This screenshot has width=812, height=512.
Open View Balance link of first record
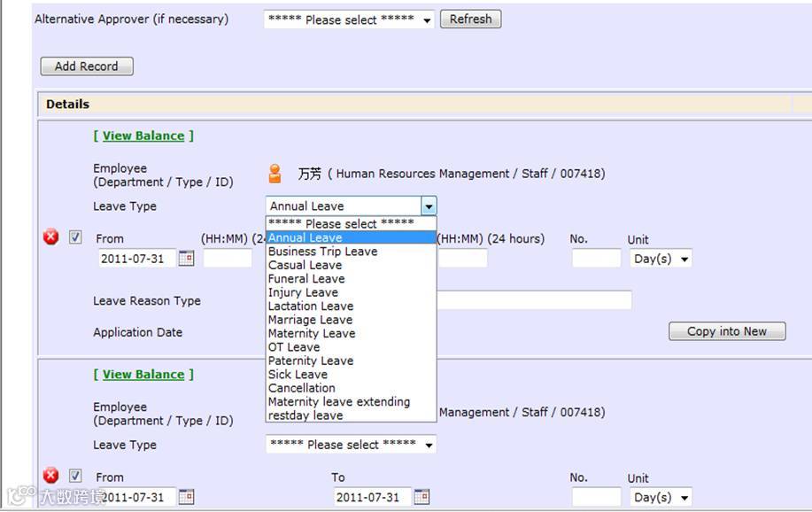pyautogui.click(x=143, y=136)
